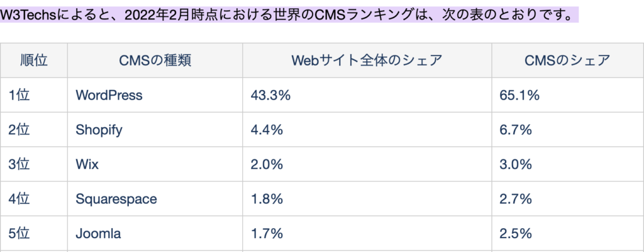
Task: Click the 1.8% website share value
Action: [x=267, y=199]
